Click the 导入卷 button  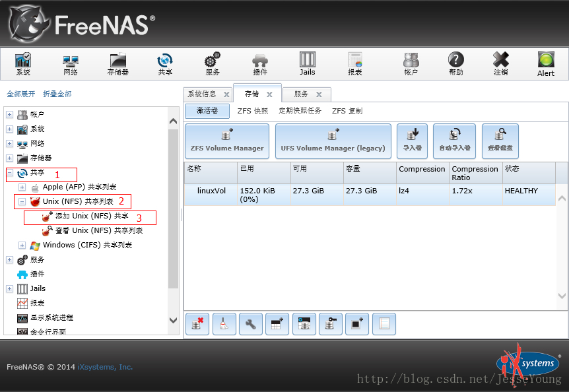pyautogui.click(x=413, y=141)
